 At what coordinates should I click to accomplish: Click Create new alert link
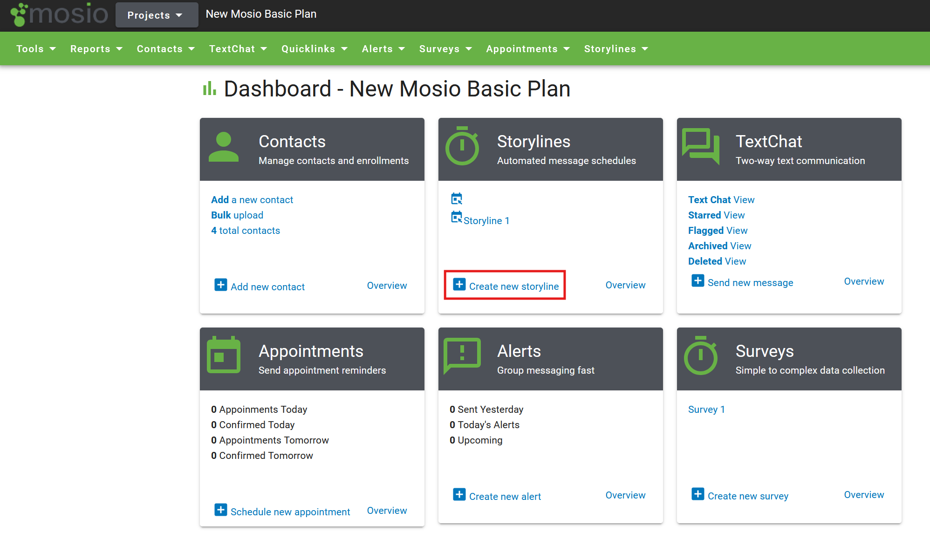[x=505, y=497]
